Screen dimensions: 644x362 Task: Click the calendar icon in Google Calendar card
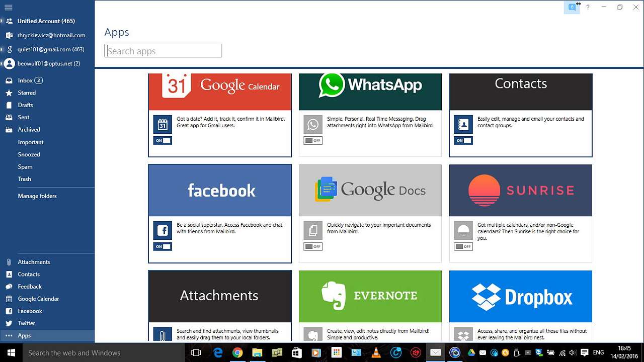point(163,124)
